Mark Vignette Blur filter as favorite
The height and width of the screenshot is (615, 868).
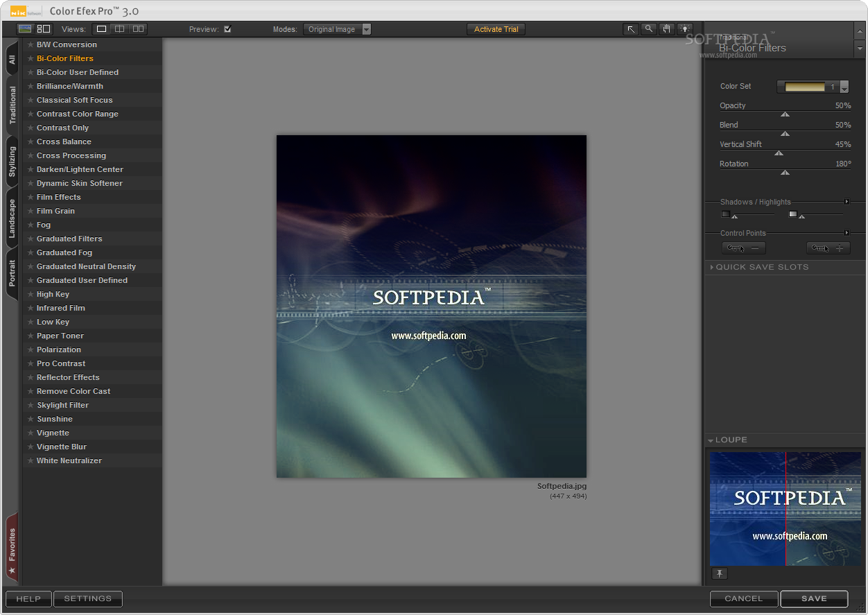[31, 447]
